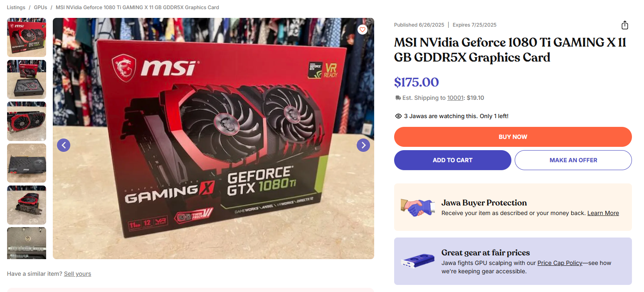Click the eye icon beside Jawas watching

point(398,116)
